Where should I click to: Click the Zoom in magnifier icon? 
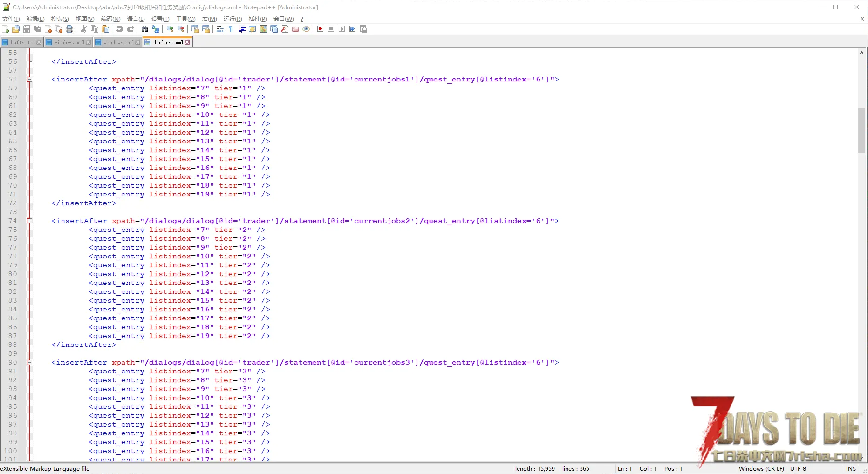tap(170, 29)
